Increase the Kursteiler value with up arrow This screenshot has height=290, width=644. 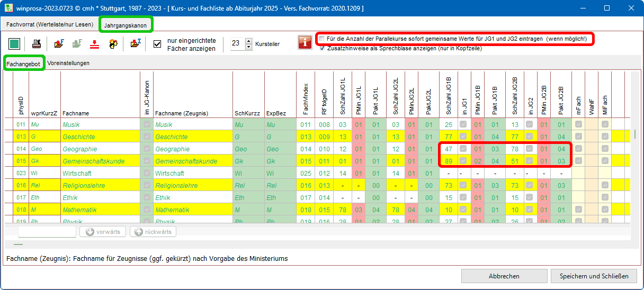[248, 41]
